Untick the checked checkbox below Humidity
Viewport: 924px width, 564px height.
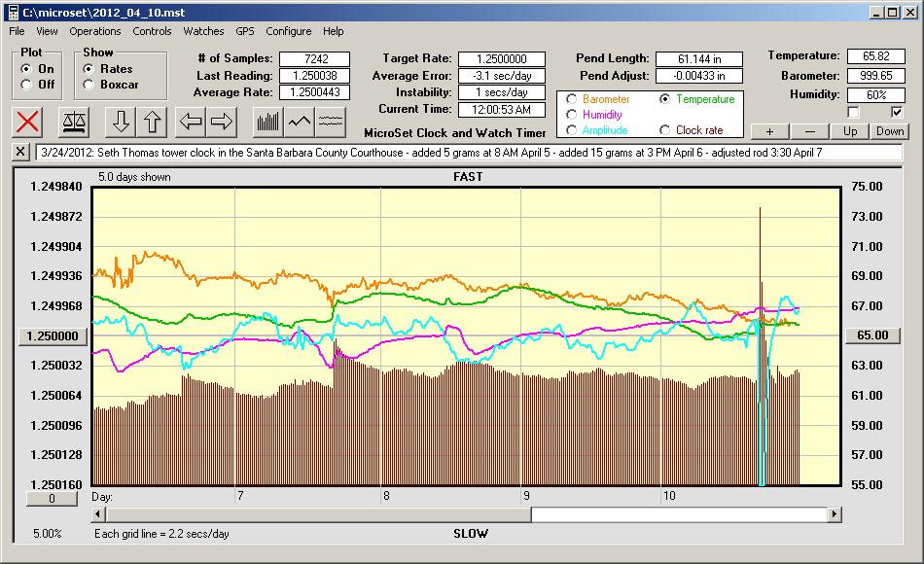click(897, 112)
